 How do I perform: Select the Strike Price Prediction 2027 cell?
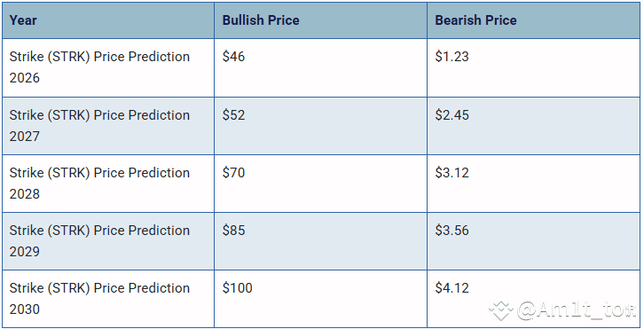pyautogui.click(x=108, y=126)
